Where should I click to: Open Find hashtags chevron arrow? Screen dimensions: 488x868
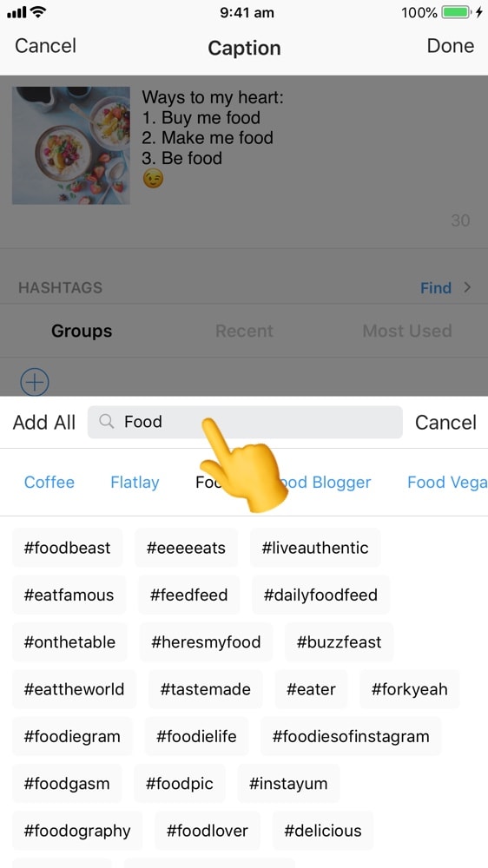[x=467, y=287]
